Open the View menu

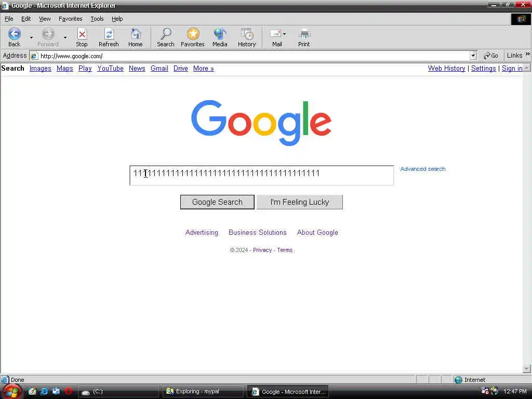(x=45, y=19)
